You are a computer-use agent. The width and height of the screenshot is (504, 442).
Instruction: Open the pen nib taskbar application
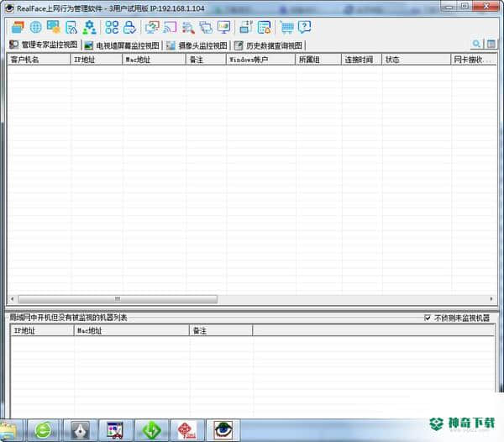(x=80, y=430)
